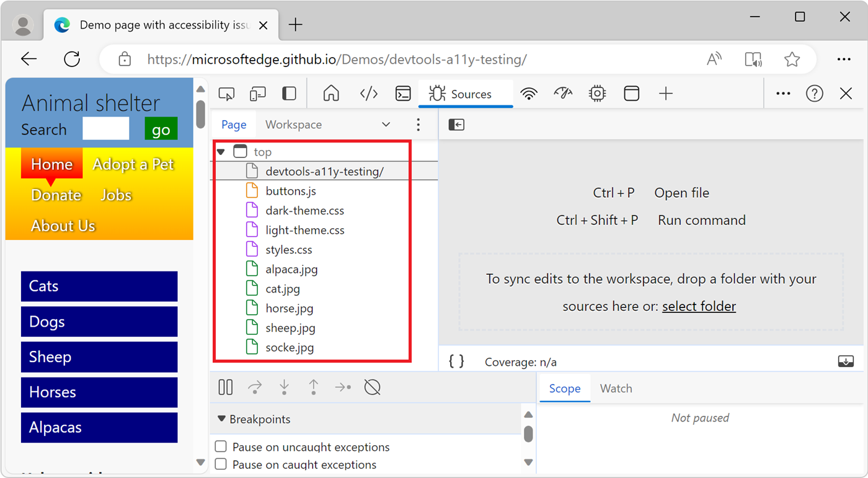868x478 pixels.
Task: Click the select folder link
Action: (x=699, y=306)
